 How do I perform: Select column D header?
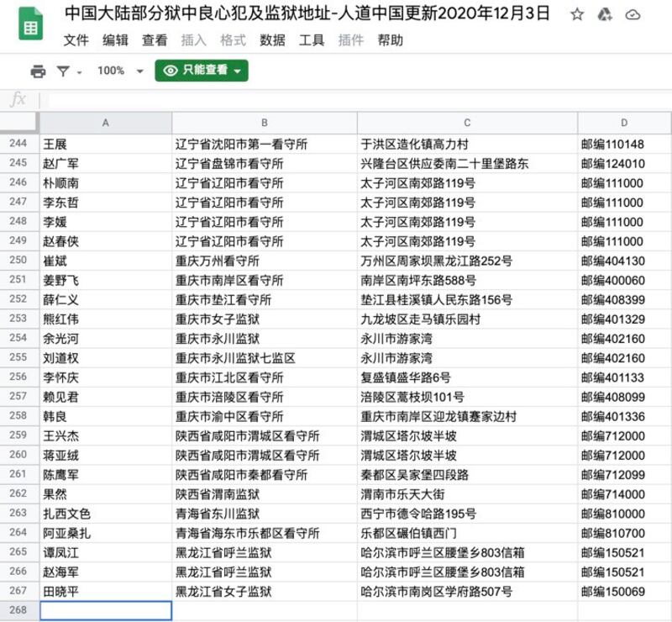pos(624,123)
